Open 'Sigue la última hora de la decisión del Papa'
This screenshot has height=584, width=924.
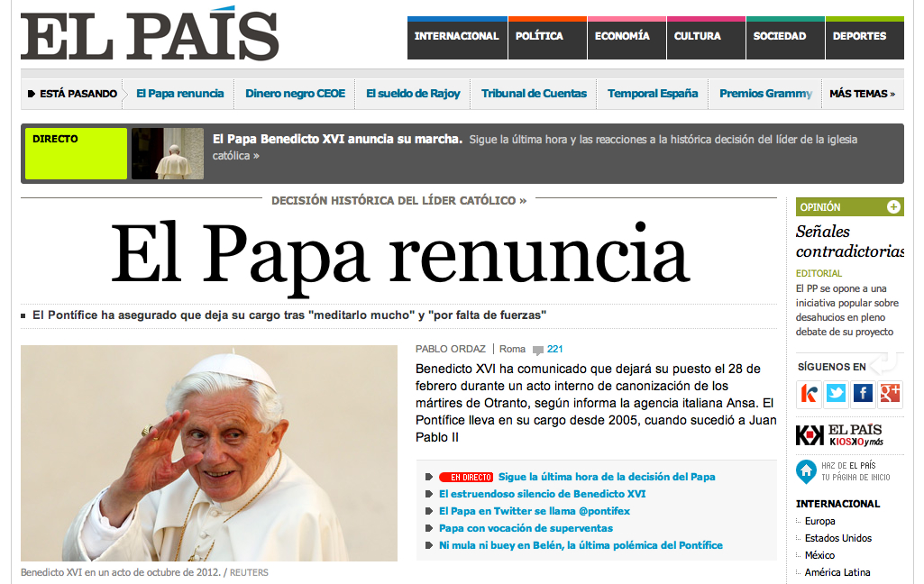tap(607, 477)
